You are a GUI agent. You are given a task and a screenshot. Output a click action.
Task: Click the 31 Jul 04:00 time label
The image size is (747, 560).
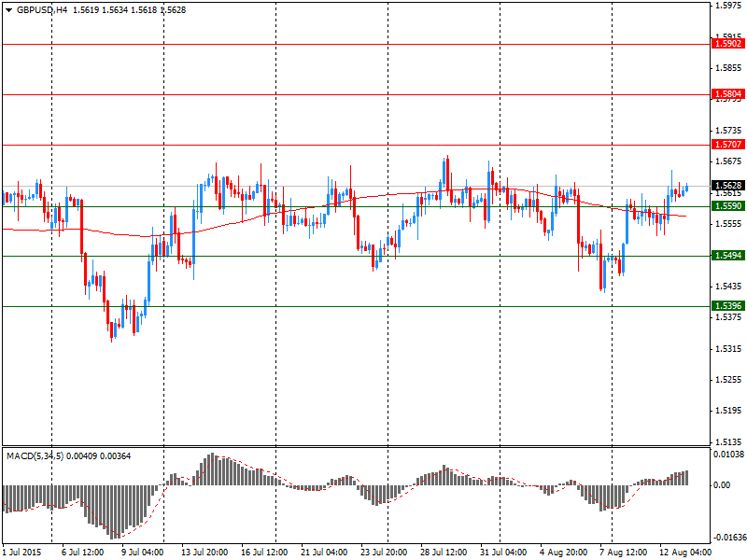[503, 553]
